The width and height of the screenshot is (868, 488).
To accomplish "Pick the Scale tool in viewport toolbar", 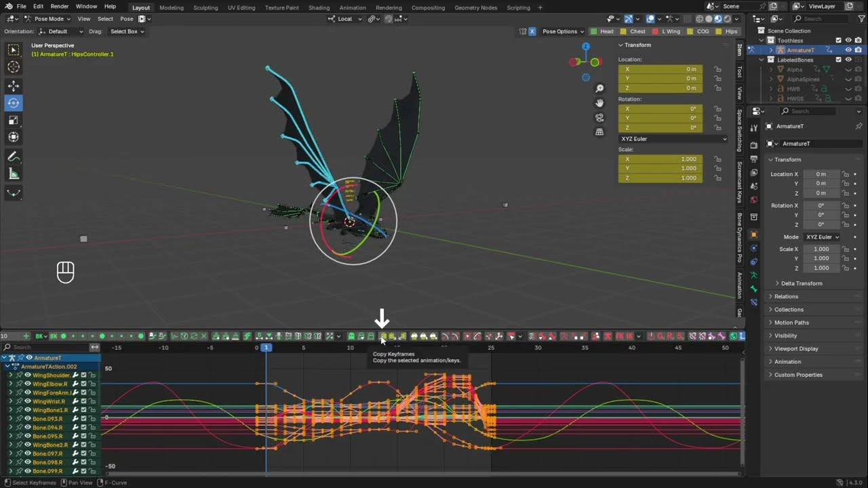I will pyautogui.click(x=14, y=120).
